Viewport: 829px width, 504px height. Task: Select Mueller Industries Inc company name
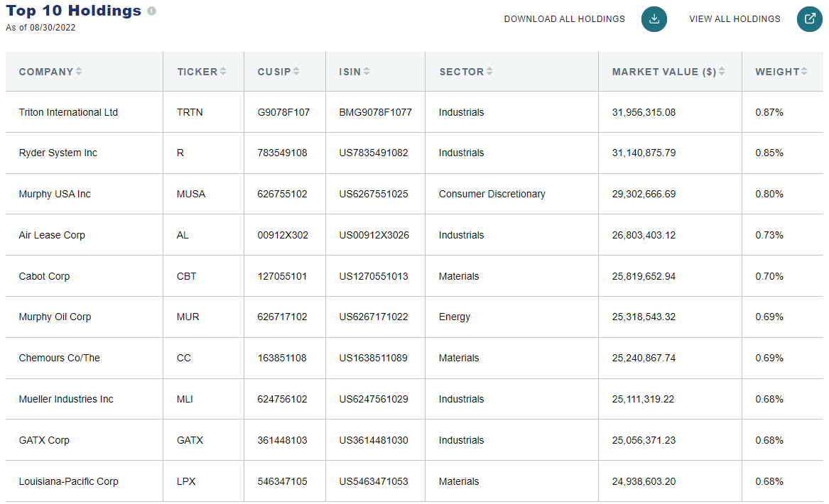coord(66,400)
